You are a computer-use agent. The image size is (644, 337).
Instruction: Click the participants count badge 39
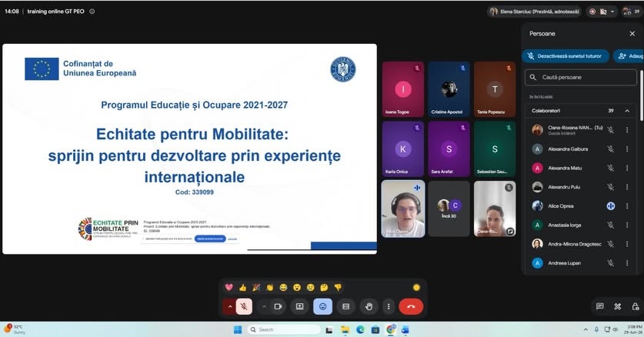632,12
